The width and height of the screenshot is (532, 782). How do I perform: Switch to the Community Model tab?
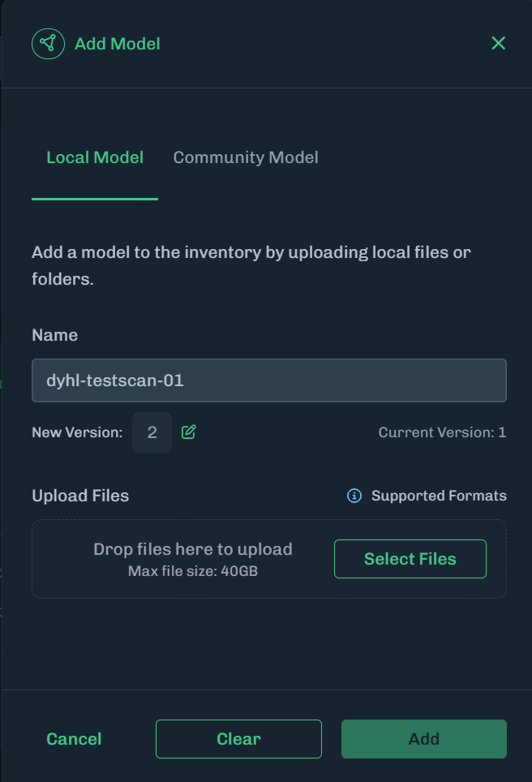pos(245,157)
